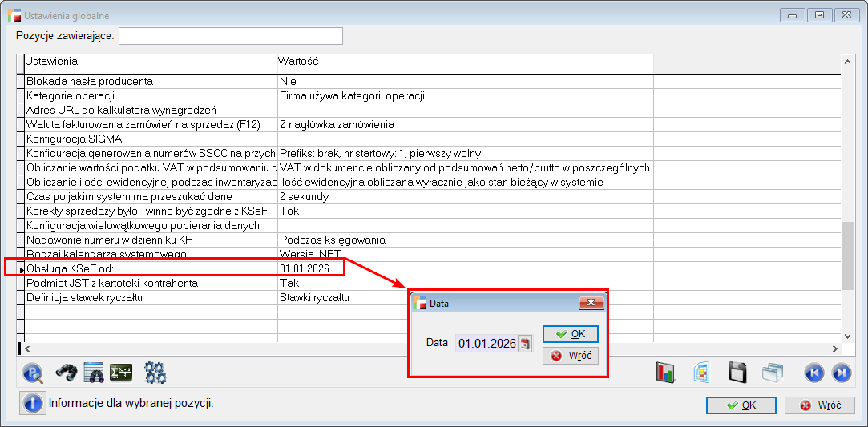
Task: Confirm global settings with the main OK button
Action: (x=741, y=405)
